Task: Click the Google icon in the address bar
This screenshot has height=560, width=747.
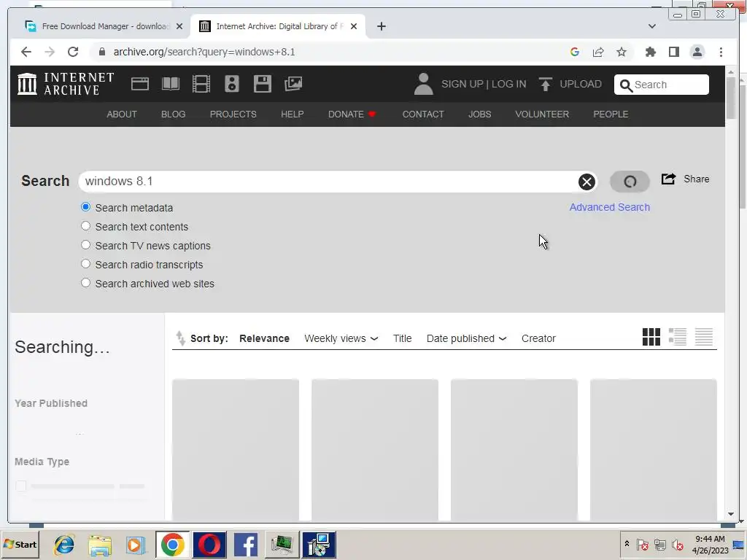Action: coord(575,52)
